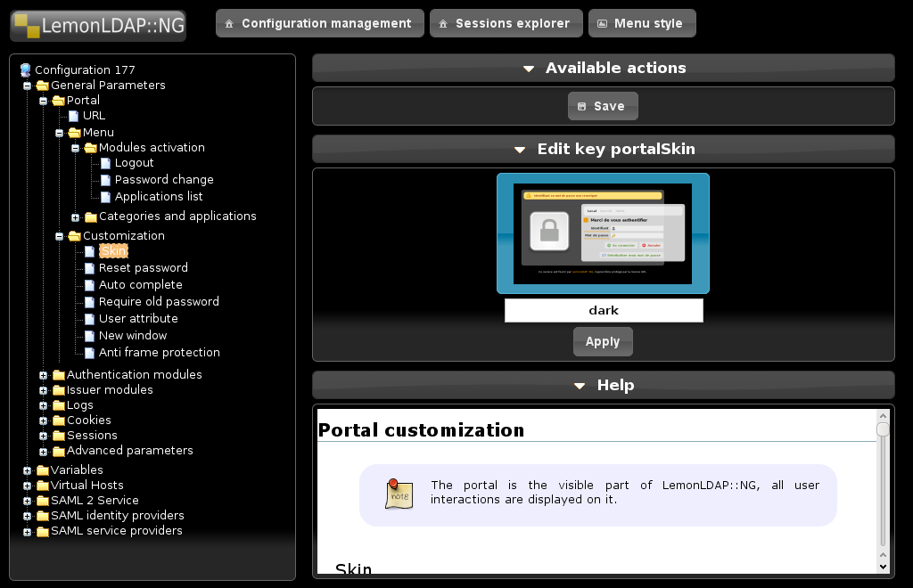Click the Help panel scrollbar thumb
This screenshot has width=913, height=588.
(x=883, y=429)
